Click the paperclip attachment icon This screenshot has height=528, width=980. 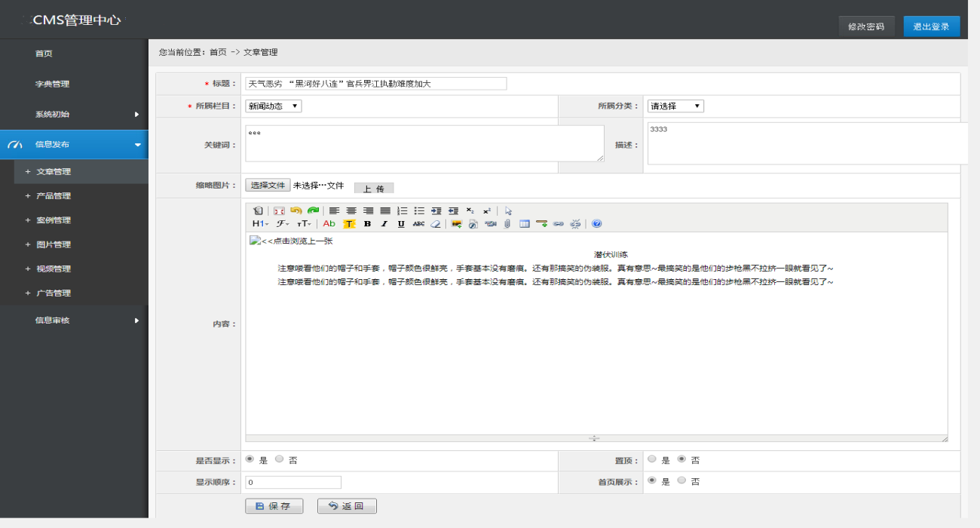point(507,224)
